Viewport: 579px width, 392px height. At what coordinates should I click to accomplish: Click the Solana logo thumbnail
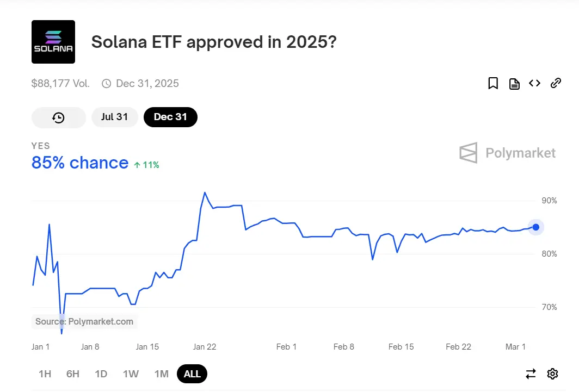(53, 42)
